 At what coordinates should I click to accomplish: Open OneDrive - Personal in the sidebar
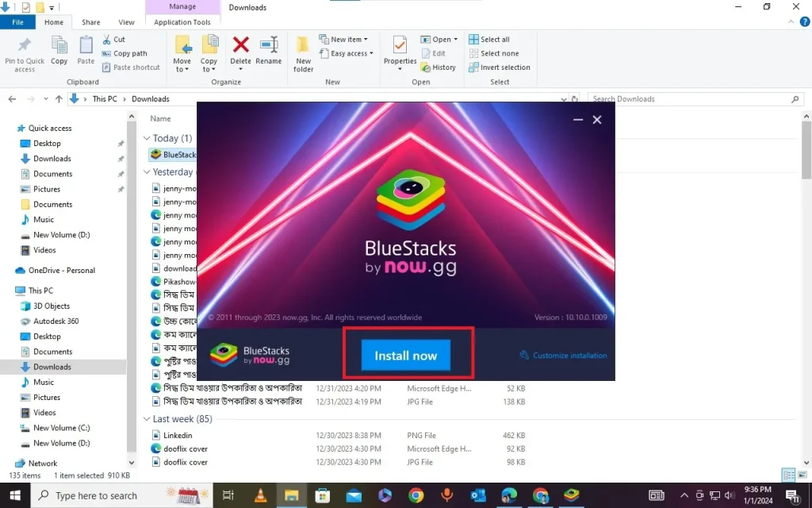click(x=61, y=270)
